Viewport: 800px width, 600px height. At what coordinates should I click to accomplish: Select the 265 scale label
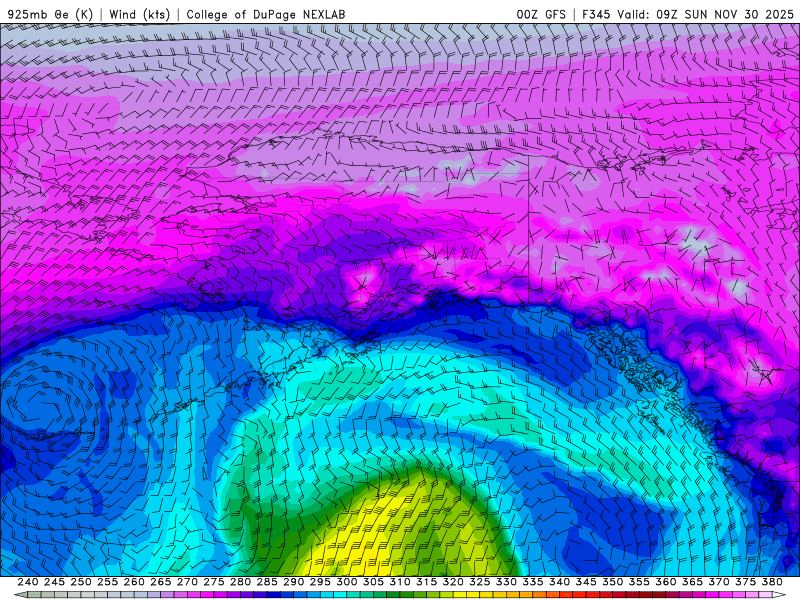pyautogui.click(x=160, y=582)
